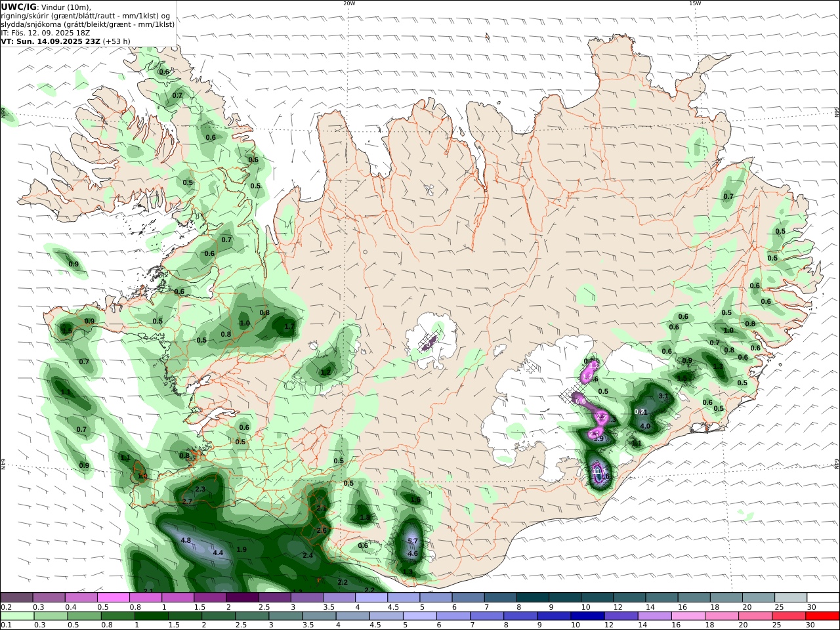
Task: Click the 1.8 precipitation value
Action: (x=365, y=517)
